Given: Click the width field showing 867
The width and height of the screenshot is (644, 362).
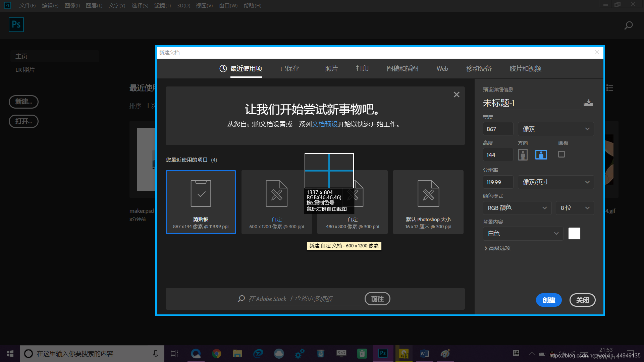Looking at the screenshot, I should point(498,129).
